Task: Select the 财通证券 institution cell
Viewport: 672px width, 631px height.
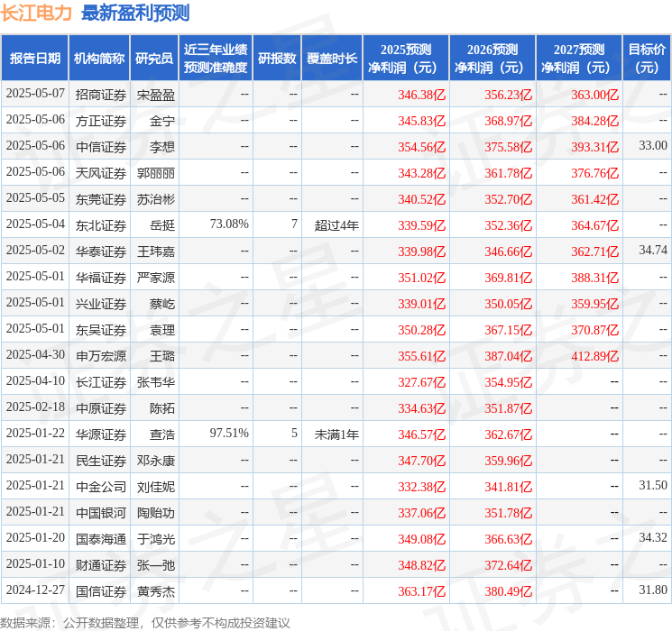Action: coord(101,565)
